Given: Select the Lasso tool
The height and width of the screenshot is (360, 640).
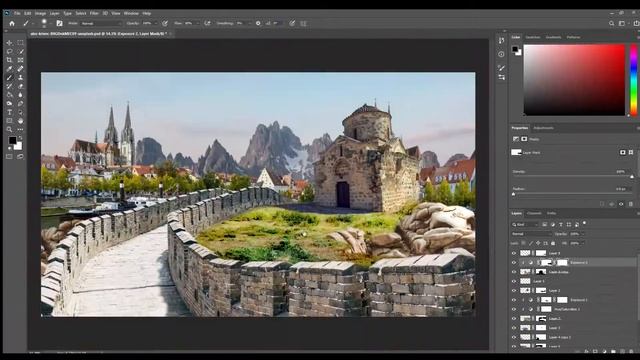Looking at the screenshot, I should 9,51.
